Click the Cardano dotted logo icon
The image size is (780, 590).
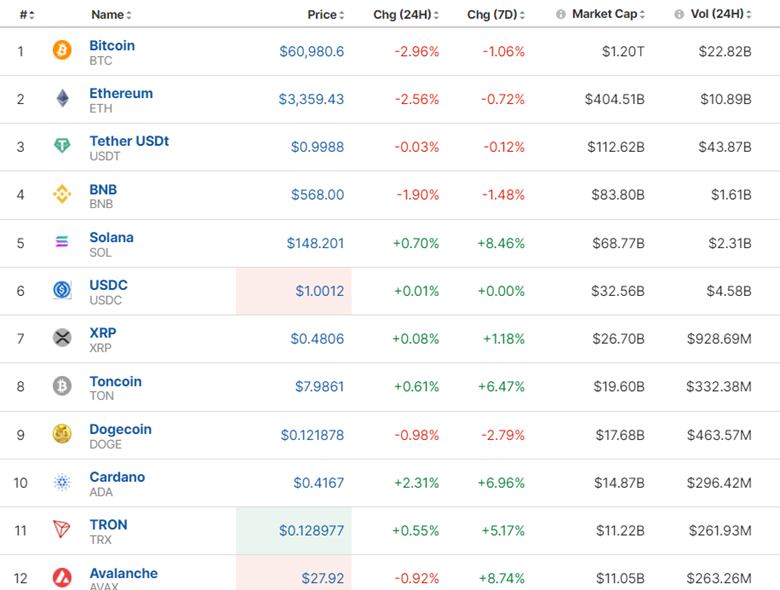click(62, 482)
